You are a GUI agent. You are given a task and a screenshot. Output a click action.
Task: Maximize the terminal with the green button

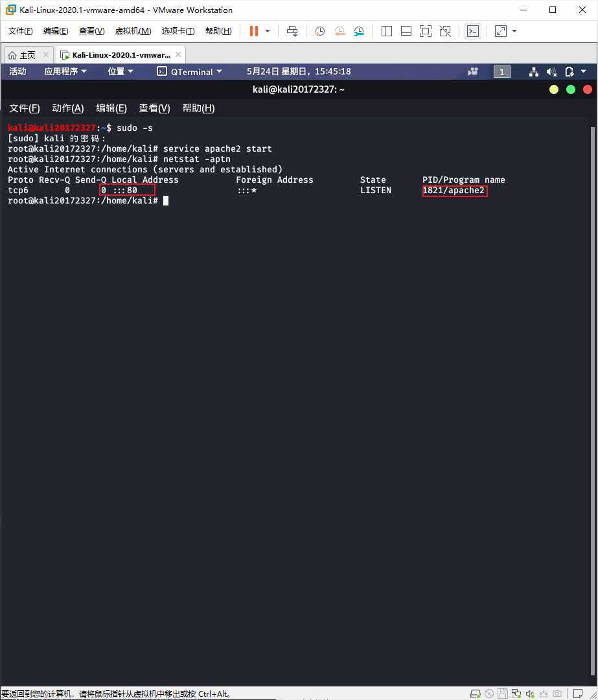570,89
